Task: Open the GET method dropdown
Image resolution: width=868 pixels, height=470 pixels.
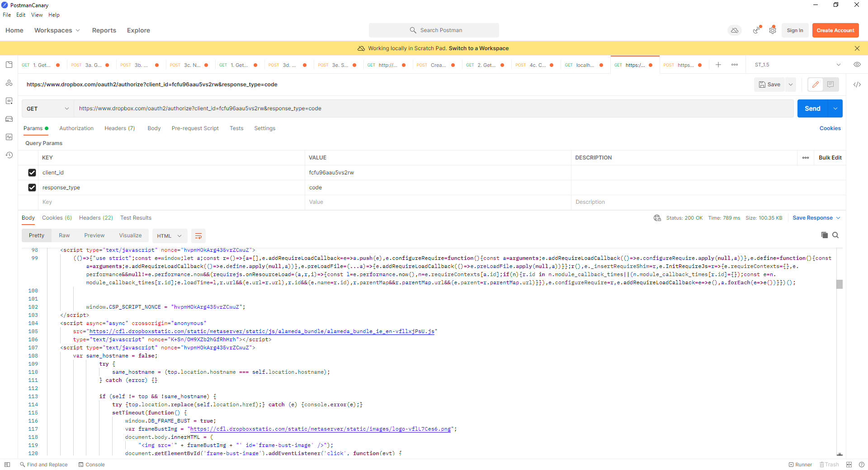Action: [47, 108]
